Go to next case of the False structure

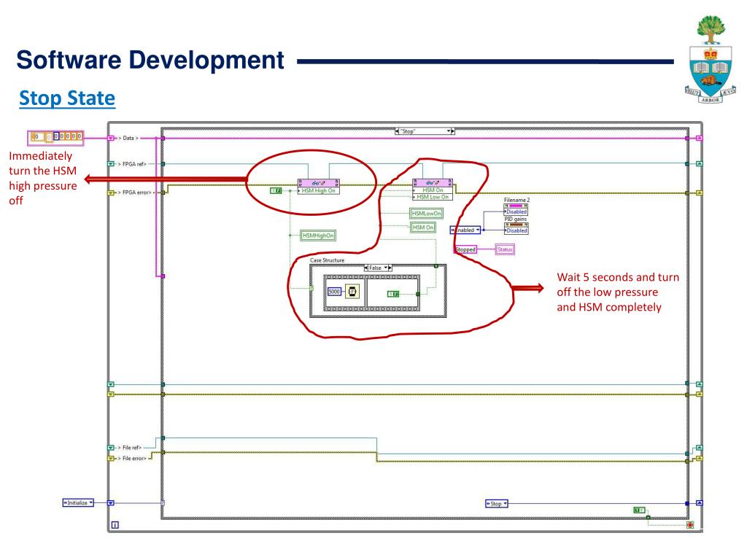pos(390,268)
